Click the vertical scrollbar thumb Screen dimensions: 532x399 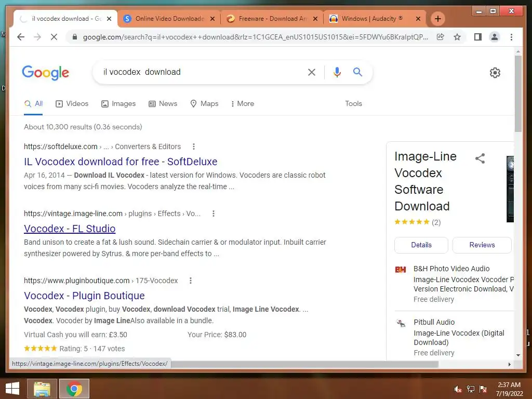[x=518, y=94]
